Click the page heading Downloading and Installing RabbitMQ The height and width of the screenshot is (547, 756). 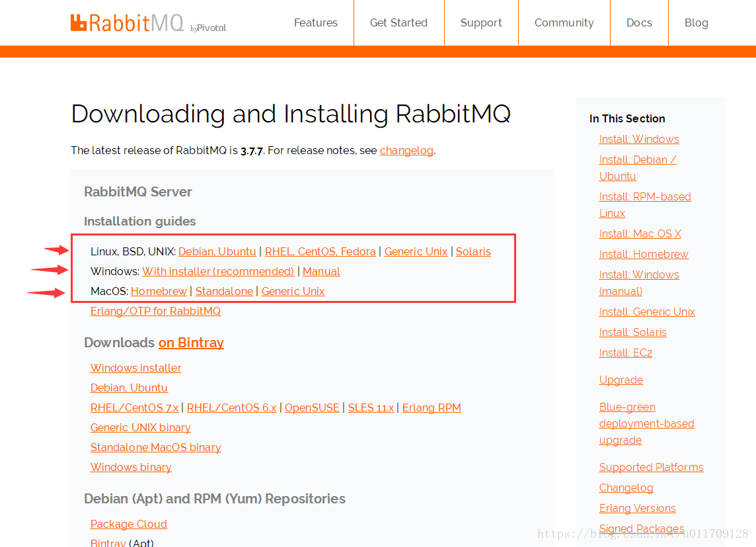291,114
